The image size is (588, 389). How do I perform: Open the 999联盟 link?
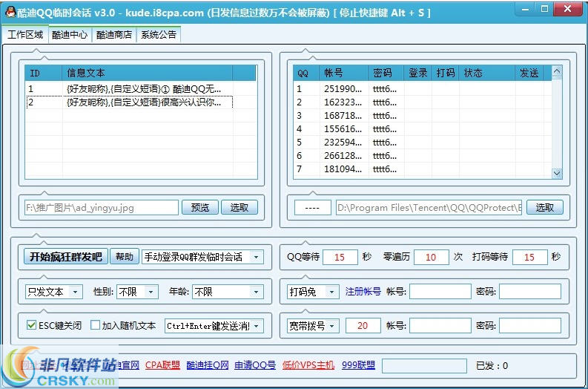pyautogui.click(x=358, y=365)
